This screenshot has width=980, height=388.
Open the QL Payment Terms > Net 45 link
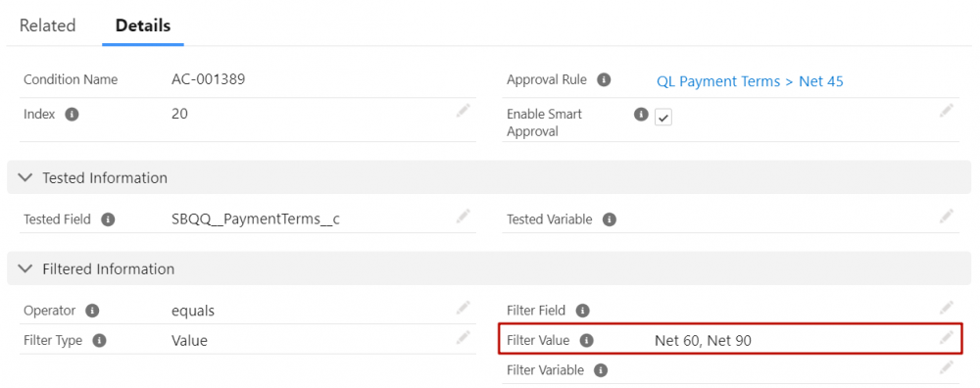point(750,81)
